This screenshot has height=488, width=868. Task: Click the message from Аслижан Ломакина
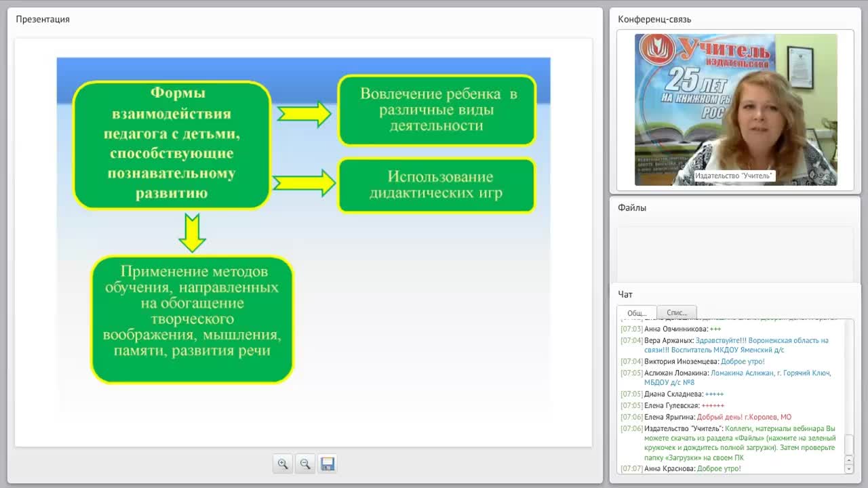point(731,378)
